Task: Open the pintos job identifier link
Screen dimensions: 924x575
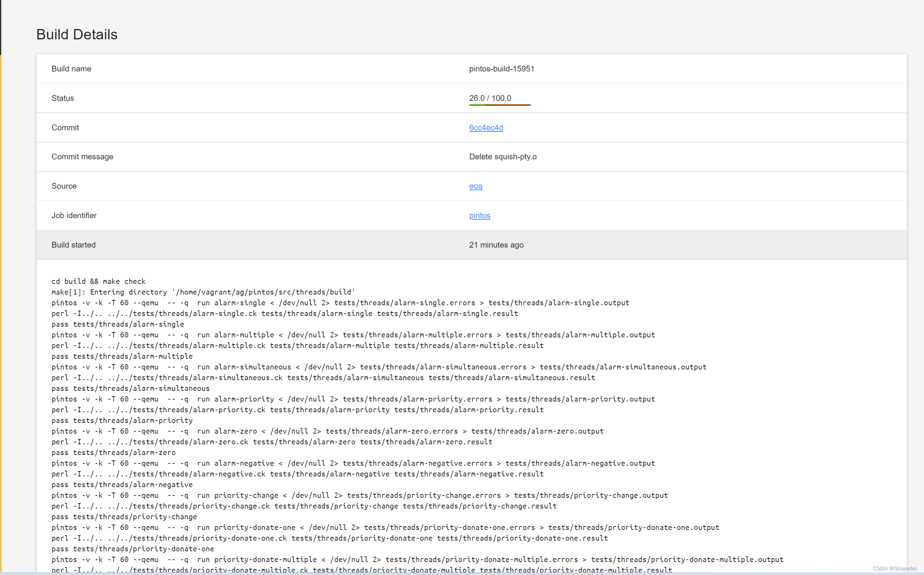Action: pyautogui.click(x=479, y=215)
